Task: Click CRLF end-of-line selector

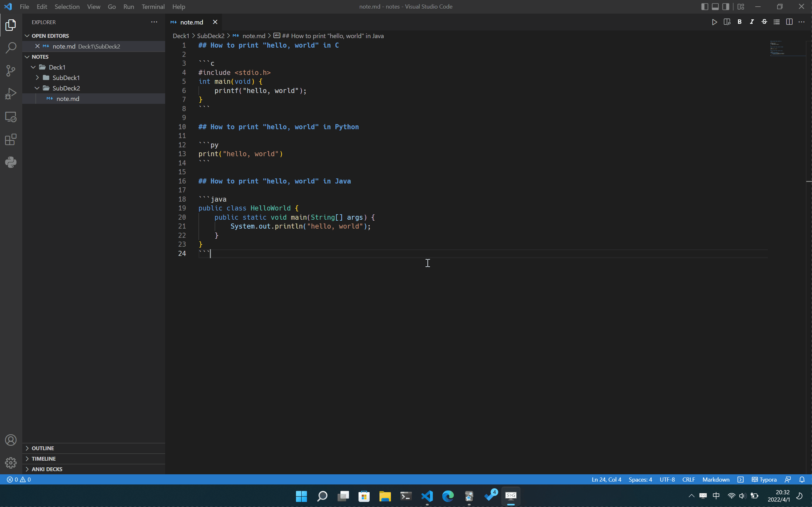Action: pos(688,479)
